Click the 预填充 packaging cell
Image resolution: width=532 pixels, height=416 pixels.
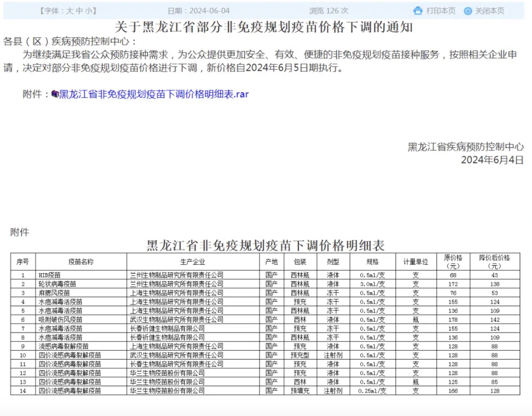(x=300, y=391)
